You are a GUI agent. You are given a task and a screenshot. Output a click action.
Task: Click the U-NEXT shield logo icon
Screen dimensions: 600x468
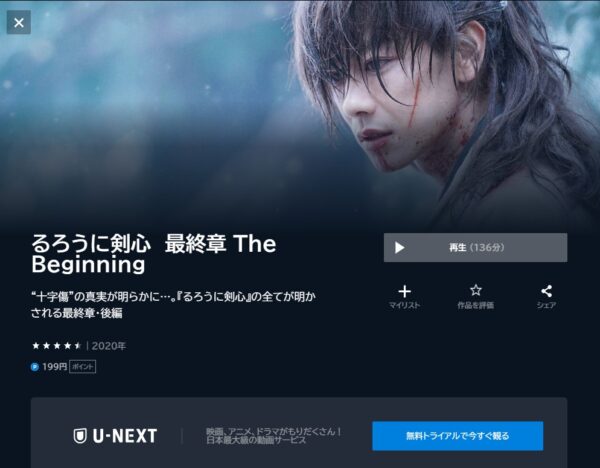tap(80, 436)
